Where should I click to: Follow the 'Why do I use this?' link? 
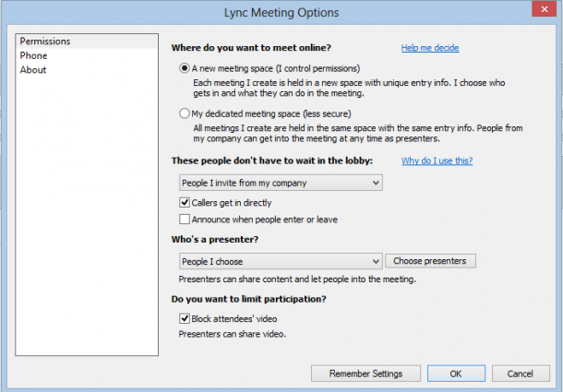point(437,160)
